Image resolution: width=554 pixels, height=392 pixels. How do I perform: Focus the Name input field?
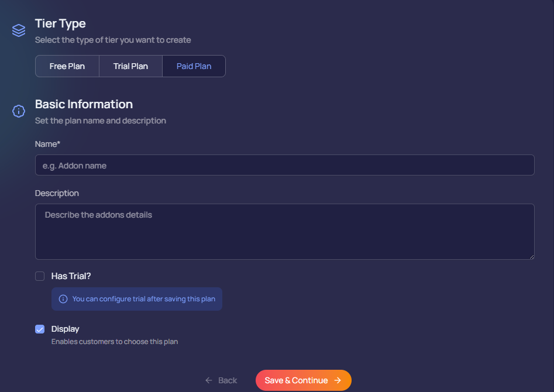pyautogui.click(x=284, y=166)
